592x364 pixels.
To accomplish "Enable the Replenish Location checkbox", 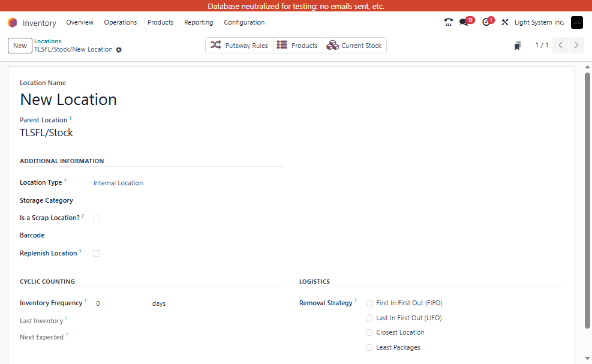I will pos(97,254).
